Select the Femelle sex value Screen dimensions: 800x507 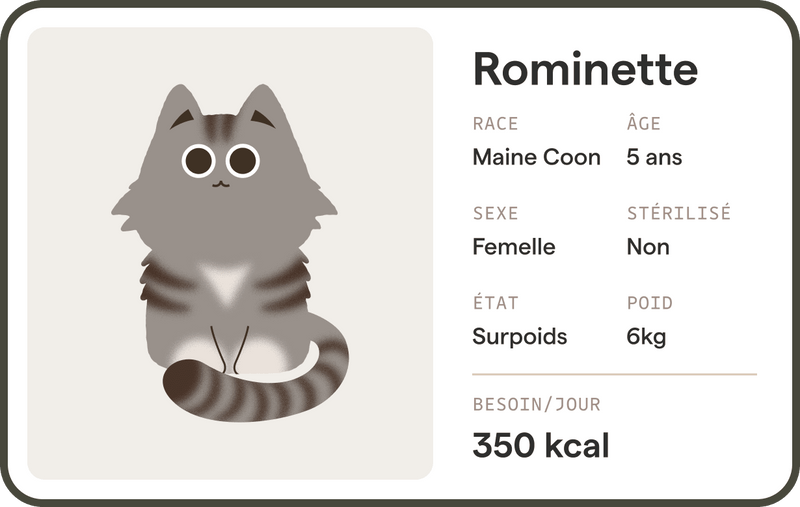coord(513,246)
